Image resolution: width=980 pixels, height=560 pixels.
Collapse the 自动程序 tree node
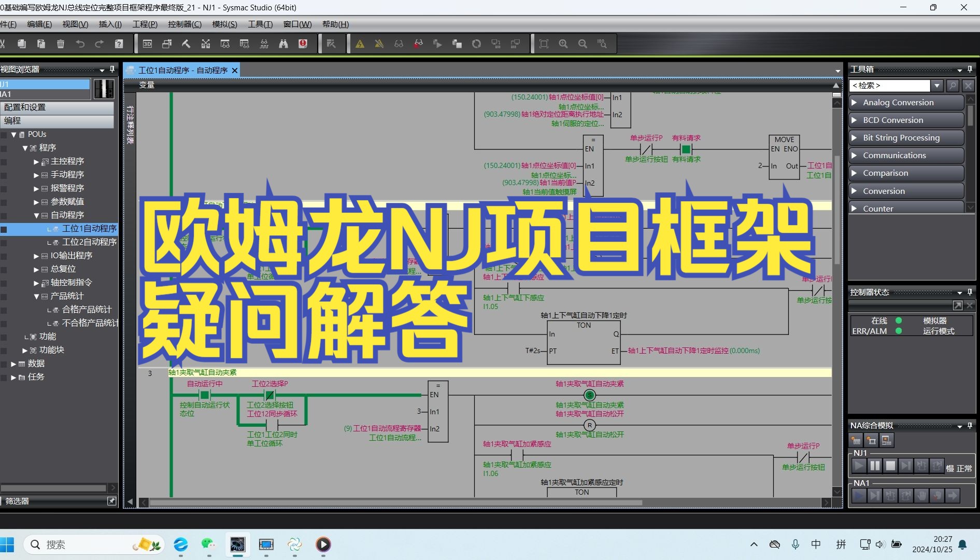click(36, 216)
